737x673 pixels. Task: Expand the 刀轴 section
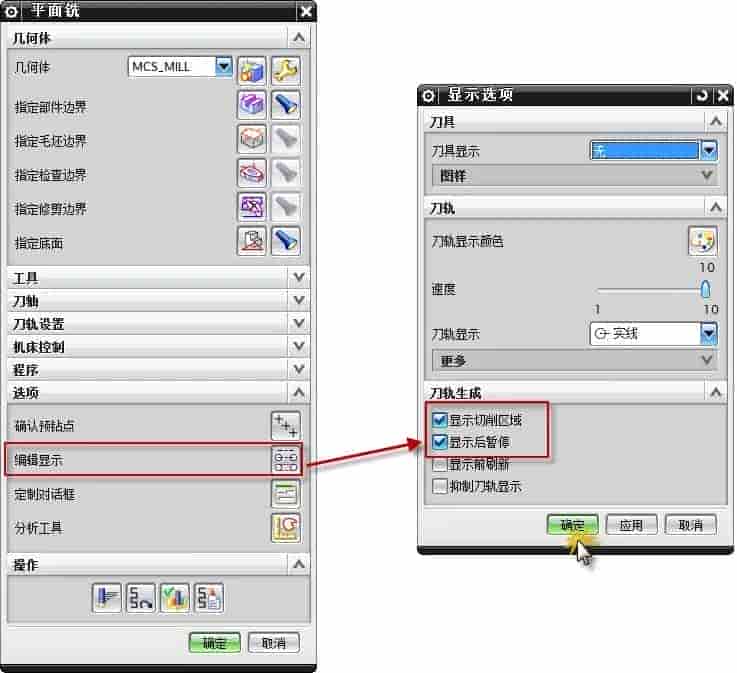[x=298, y=300]
